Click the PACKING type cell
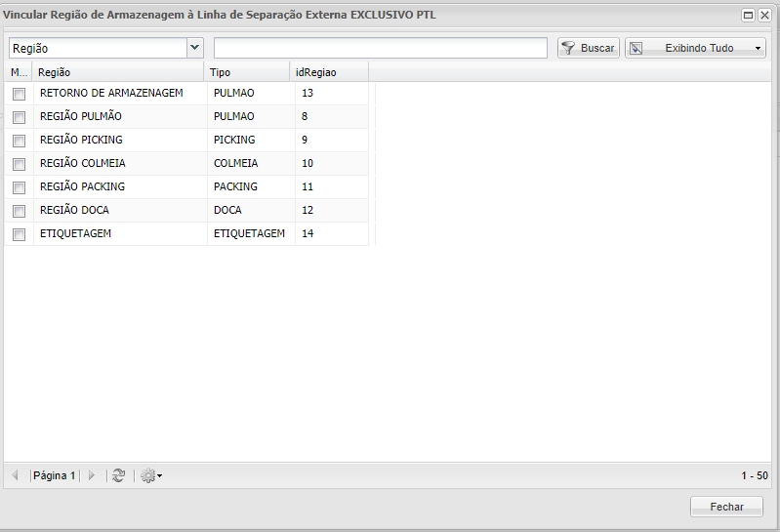The width and height of the screenshot is (780, 532). (x=251, y=186)
